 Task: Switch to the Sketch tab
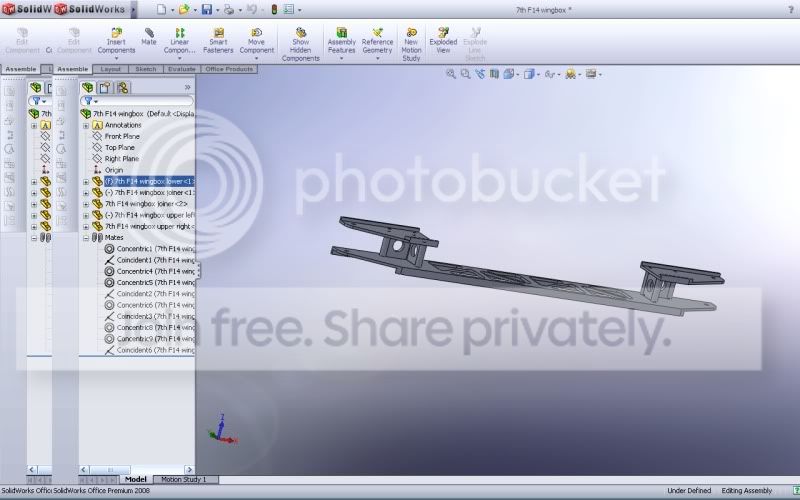tap(145, 69)
